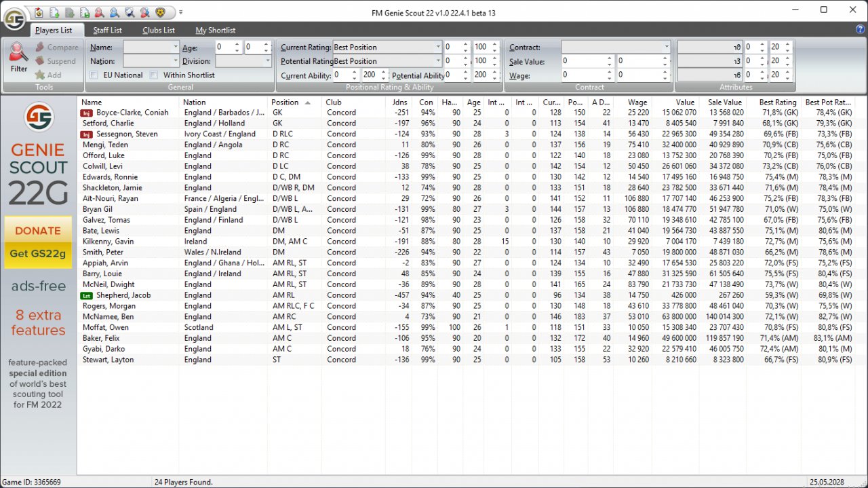Sort by the Sale Value column header
The height and width of the screenshot is (488, 868).
722,102
